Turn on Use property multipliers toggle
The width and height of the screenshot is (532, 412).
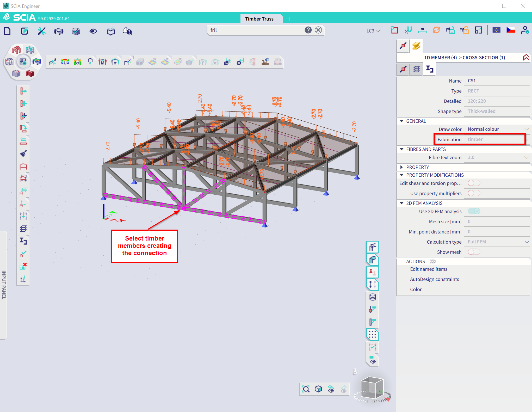point(474,193)
